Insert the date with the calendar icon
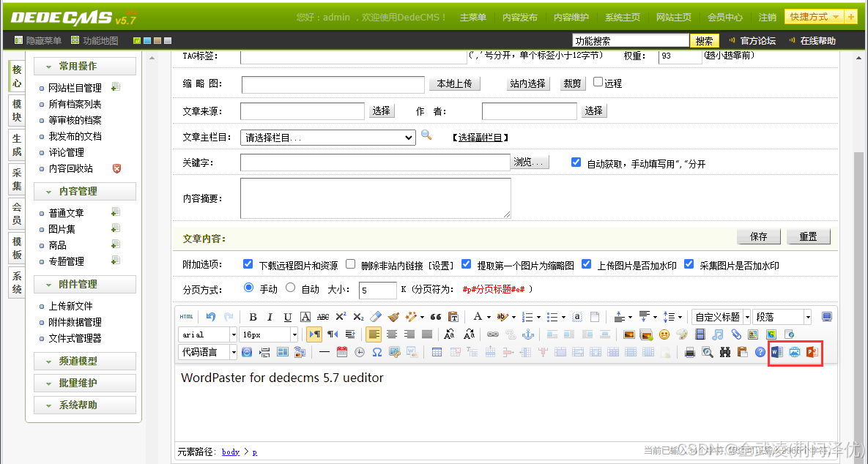Image resolution: width=868 pixels, height=464 pixels. pyautogui.click(x=342, y=352)
